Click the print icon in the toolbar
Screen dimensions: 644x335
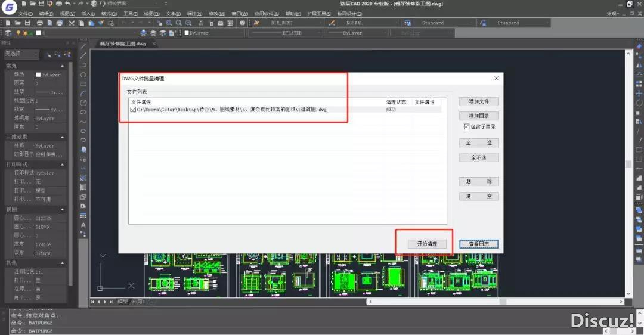39,23
